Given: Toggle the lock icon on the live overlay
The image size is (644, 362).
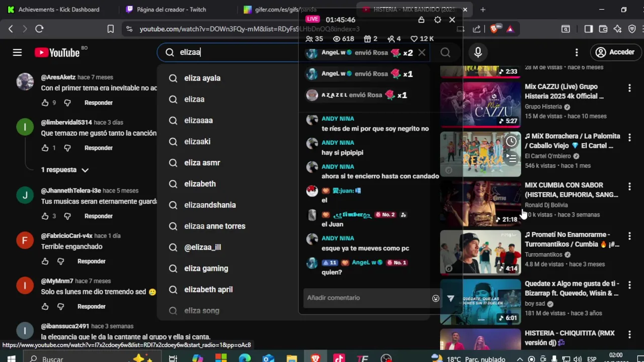Looking at the screenshot, I should [422, 20].
